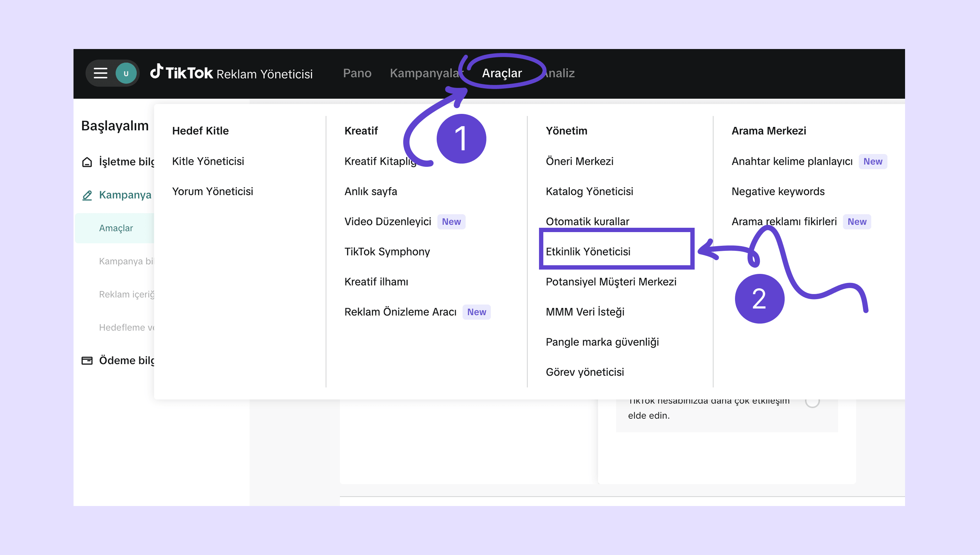The height and width of the screenshot is (555, 980).
Task: Click the house icon beside İşletme
Action: click(x=87, y=162)
